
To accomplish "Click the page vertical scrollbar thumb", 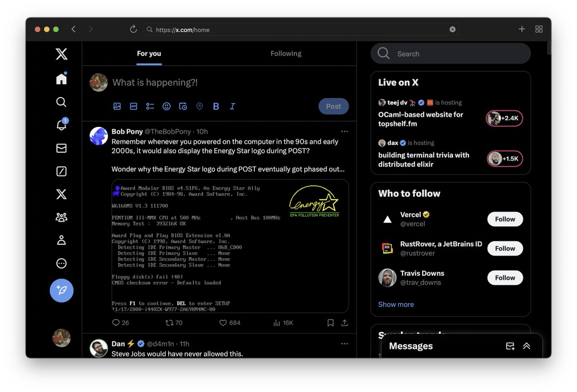I will coord(549,48).
